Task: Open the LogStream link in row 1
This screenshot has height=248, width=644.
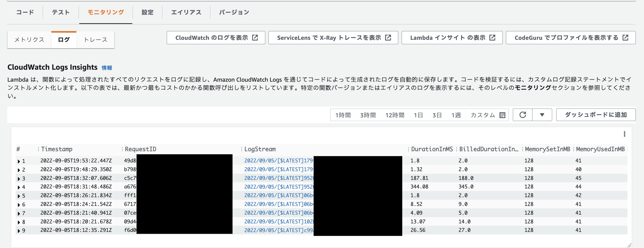Action: coord(279,161)
